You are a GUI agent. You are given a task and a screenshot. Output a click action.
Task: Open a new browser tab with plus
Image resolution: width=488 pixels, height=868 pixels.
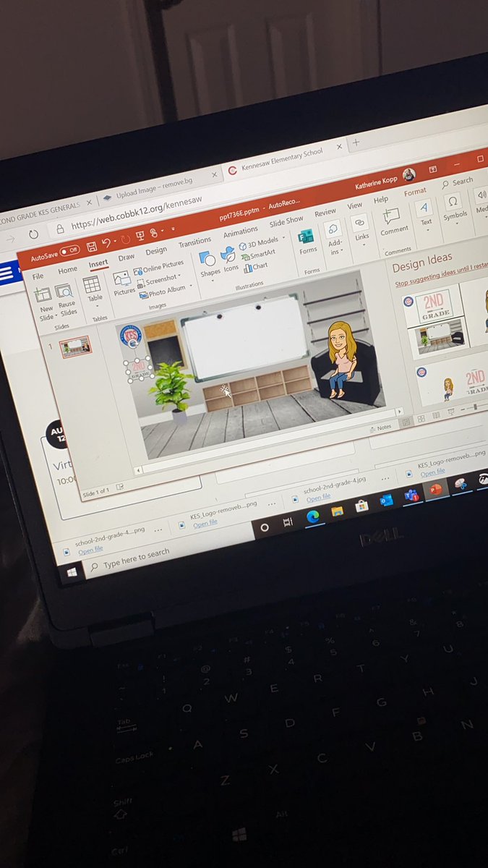tap(355, 143)
